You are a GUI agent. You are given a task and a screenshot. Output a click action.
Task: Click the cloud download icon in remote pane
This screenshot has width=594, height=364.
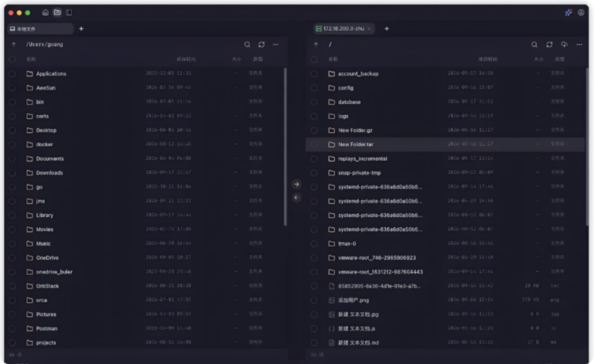(564, 45)
